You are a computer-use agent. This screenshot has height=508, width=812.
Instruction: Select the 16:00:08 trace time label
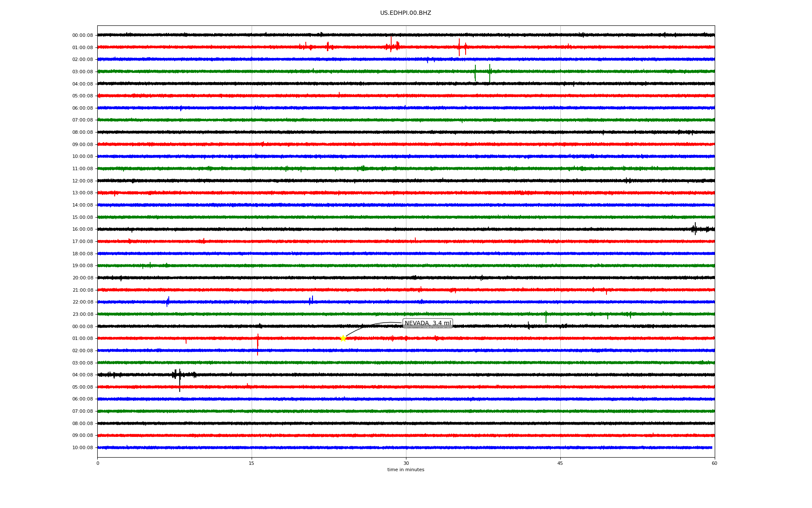[x=82, y=229]
